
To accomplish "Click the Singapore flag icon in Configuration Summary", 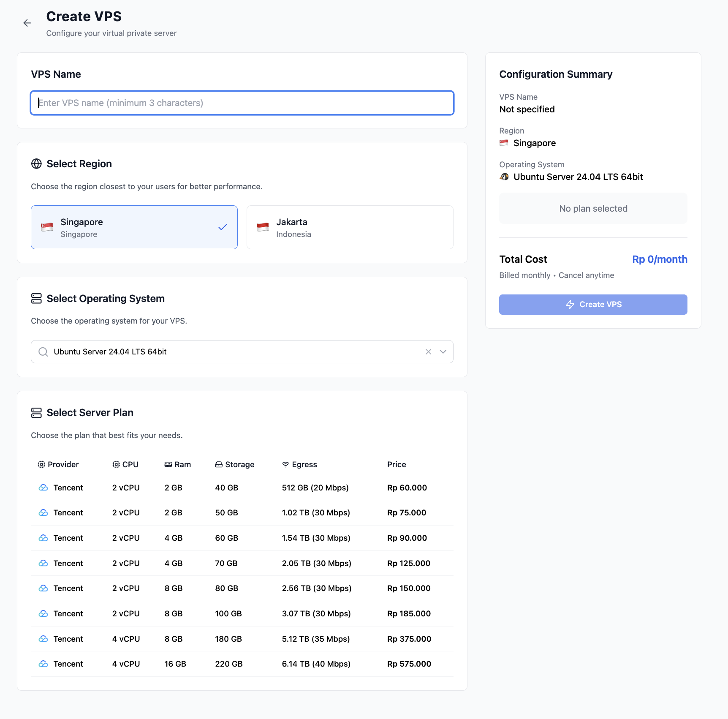I will 503,143.
